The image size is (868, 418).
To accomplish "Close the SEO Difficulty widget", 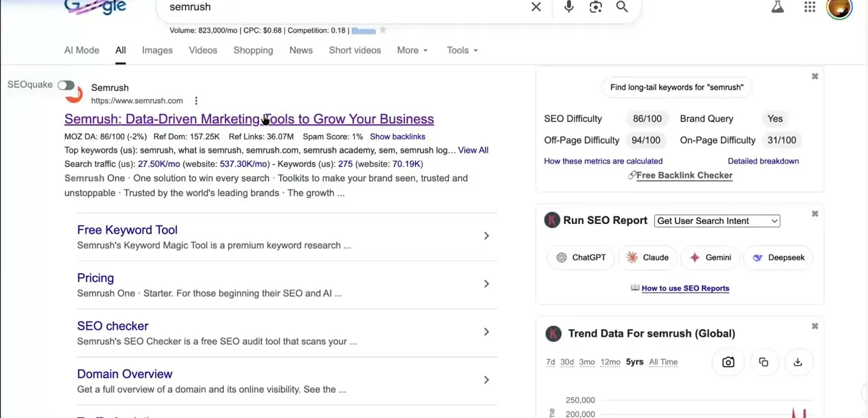I will pos(815,77).
